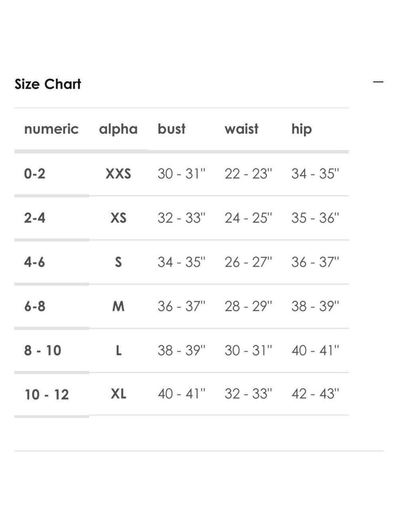Click the M alpha size cell
This screenshot has height=532, width=399.
coord(118,307)
